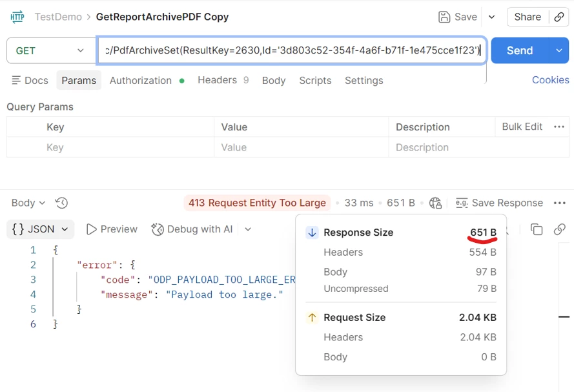The width and height of the screenshot is (574, 392).
Task: Open the Send button dropdown arrow
Action: click(559, 50)
